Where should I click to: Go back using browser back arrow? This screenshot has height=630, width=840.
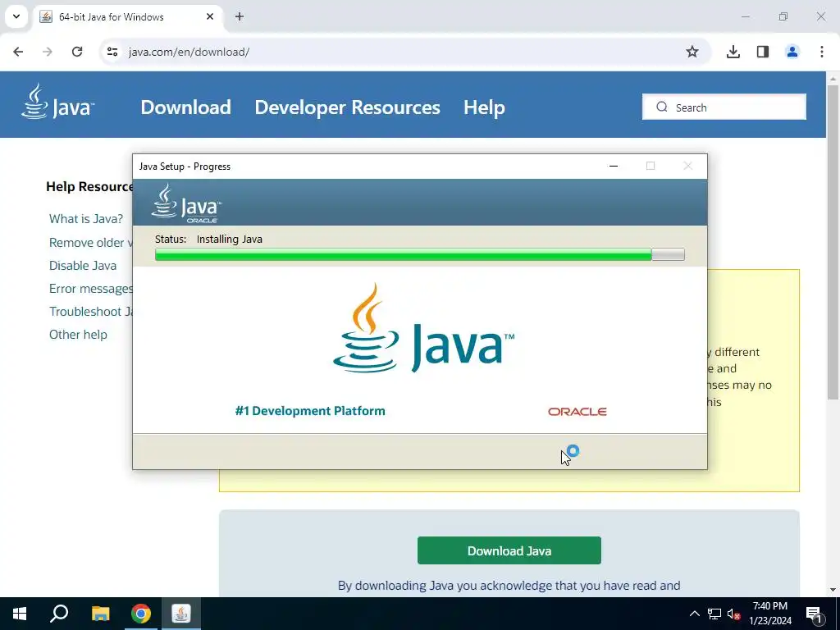click(18, 52)
